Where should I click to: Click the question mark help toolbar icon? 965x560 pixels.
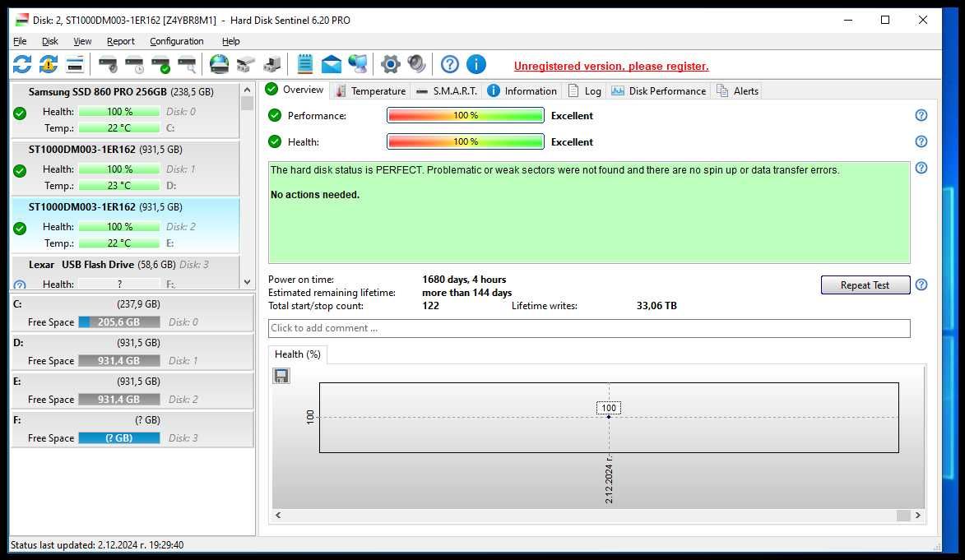coord(450,64)
